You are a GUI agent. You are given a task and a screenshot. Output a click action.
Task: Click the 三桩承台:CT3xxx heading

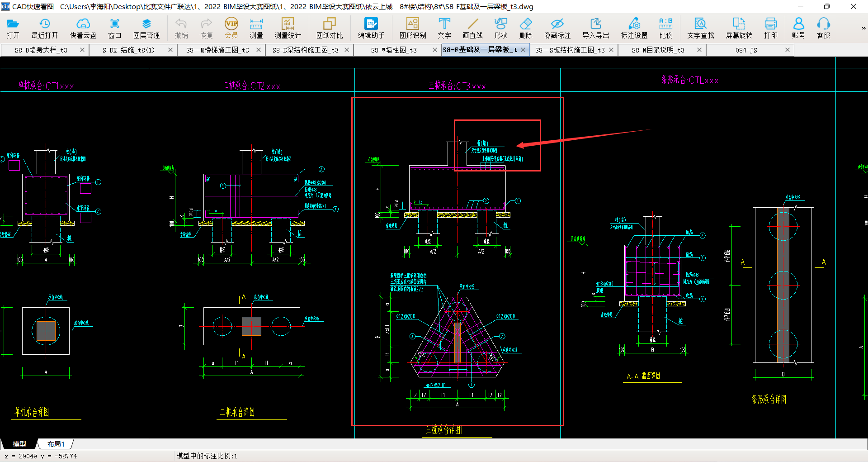pyautogui.click(x=457, y=86)
